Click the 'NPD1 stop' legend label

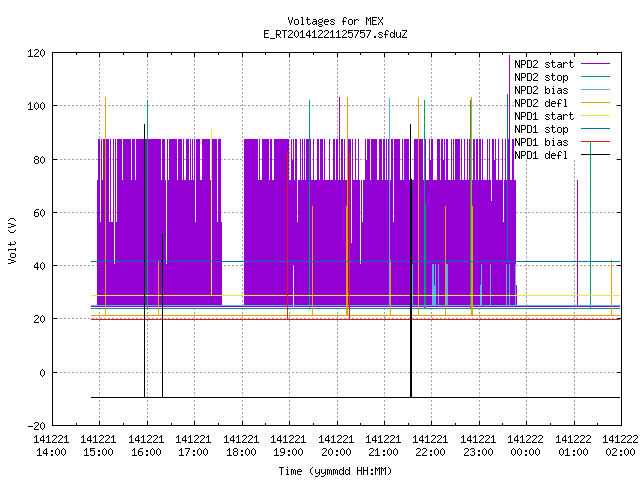[x=541, y=129]
